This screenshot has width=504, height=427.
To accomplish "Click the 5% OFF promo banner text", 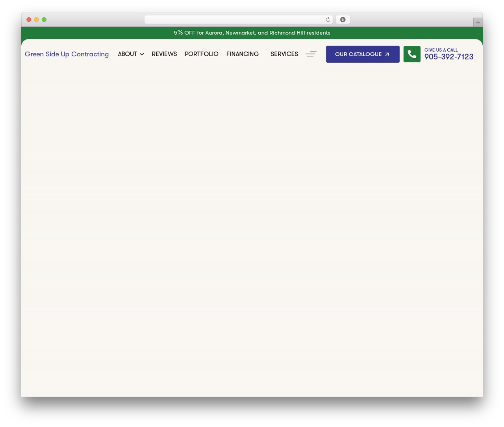I will pyautogui.click(x=252, y=33).
